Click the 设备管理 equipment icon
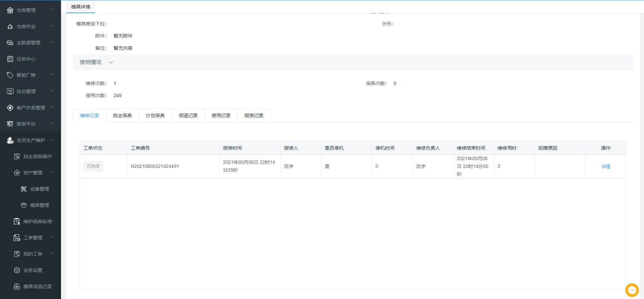The image size is (644, 299). click(24, 189)
